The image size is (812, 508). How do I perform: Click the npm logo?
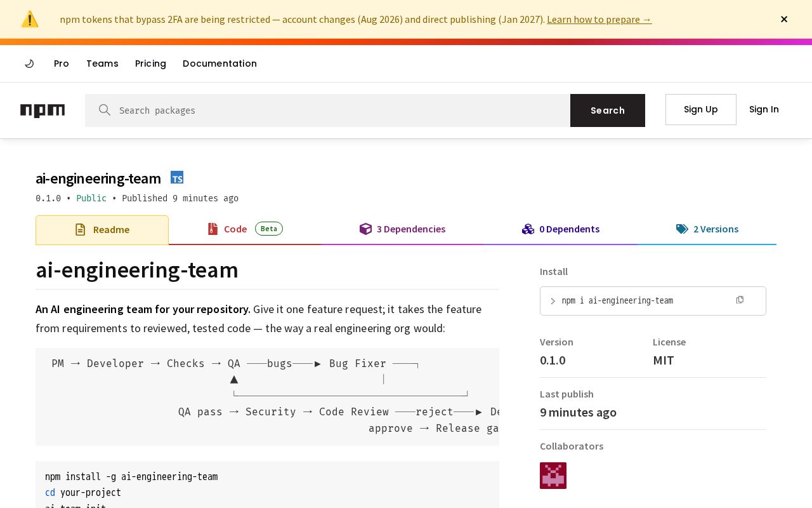(x=43, y=110)
